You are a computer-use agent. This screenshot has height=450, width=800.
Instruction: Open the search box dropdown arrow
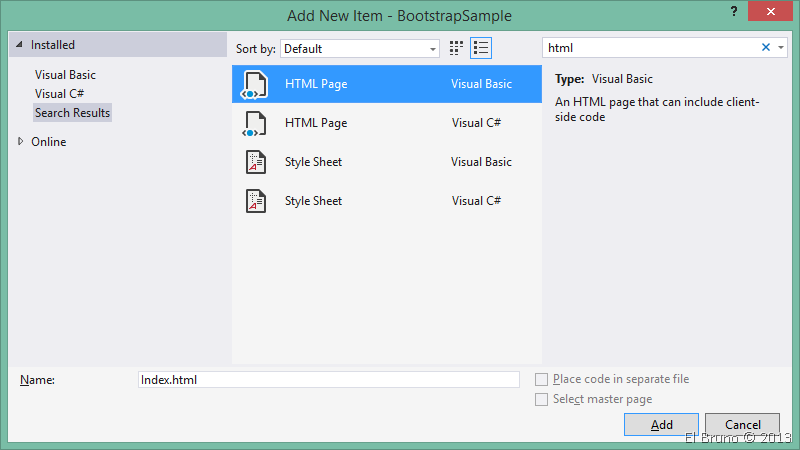point(781,48)
